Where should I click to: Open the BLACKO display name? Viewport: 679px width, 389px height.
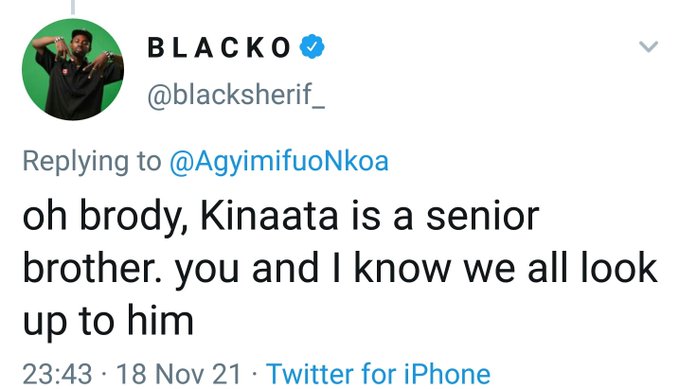point(219,47)
